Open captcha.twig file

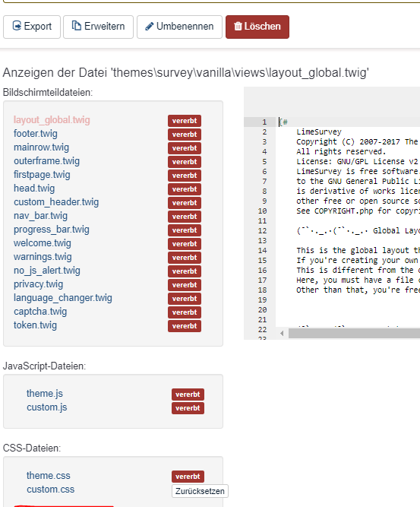(40, 312)
